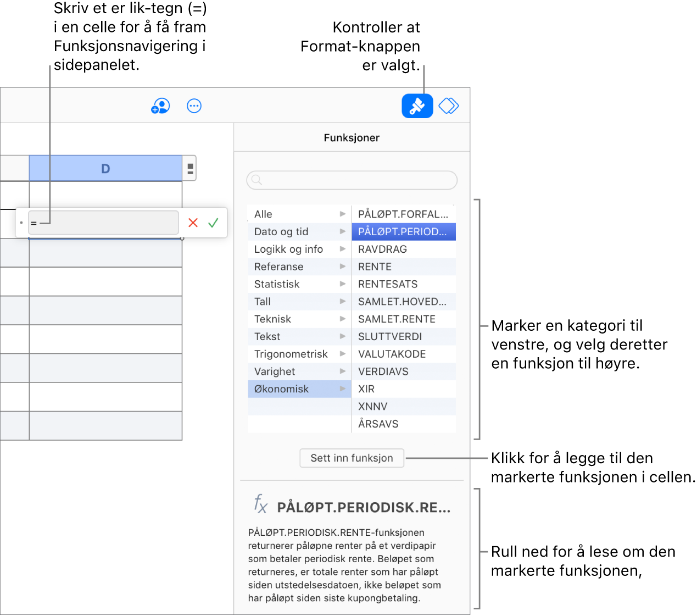Image resolution: width=697 pixels, height=616 pixels.
Task: Click the Collaborate add-person icon
Action: [160, 106]
